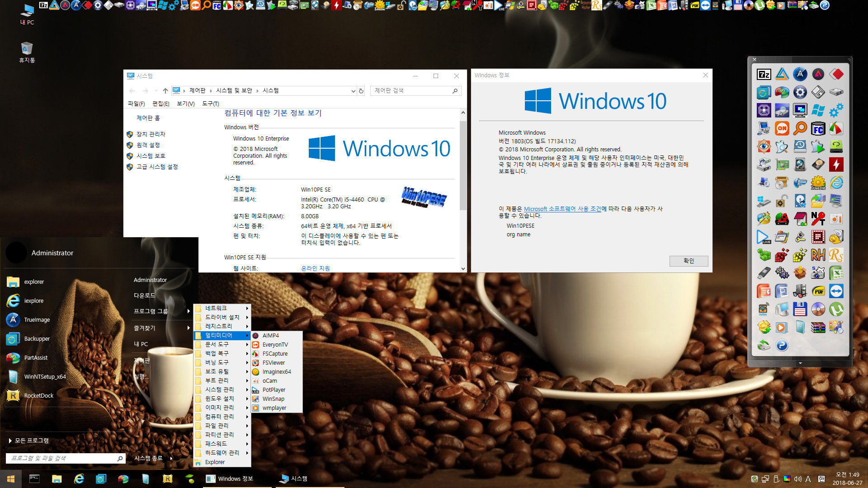Choose oCam from the multimedia submenu

tap(277, 380)
